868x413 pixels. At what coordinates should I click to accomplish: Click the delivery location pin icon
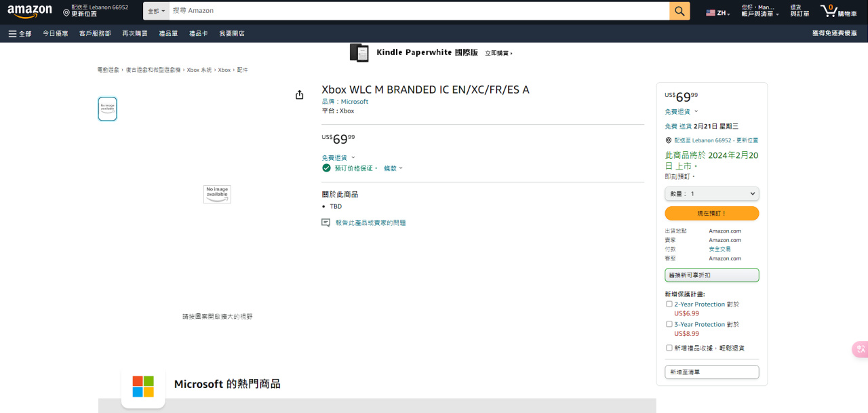(66, 12)
